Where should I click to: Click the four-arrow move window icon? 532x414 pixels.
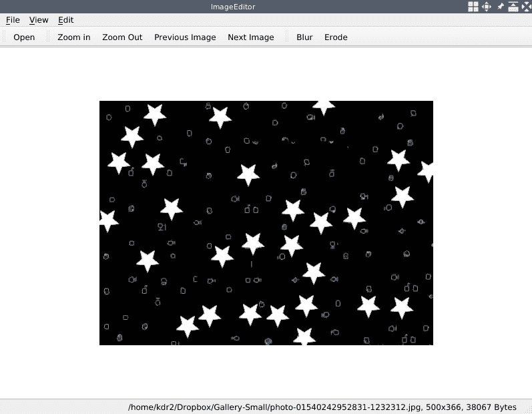487,7
